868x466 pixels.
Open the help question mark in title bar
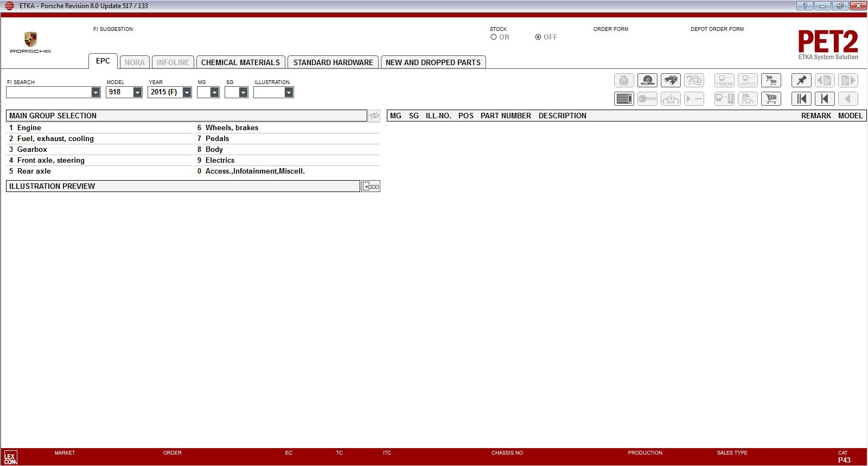point(805,6)
